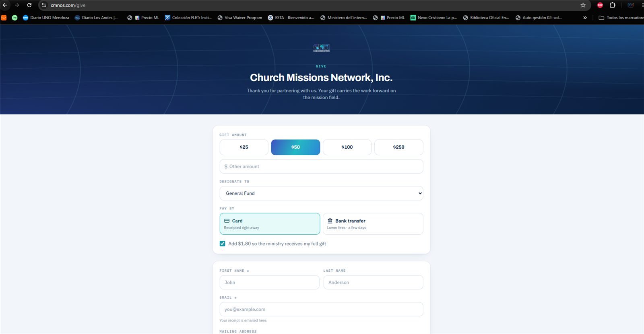The height and width of the screenshot is (334, 644).
Task: Click the Church Missions Network logo
Action: click(321, 48)
